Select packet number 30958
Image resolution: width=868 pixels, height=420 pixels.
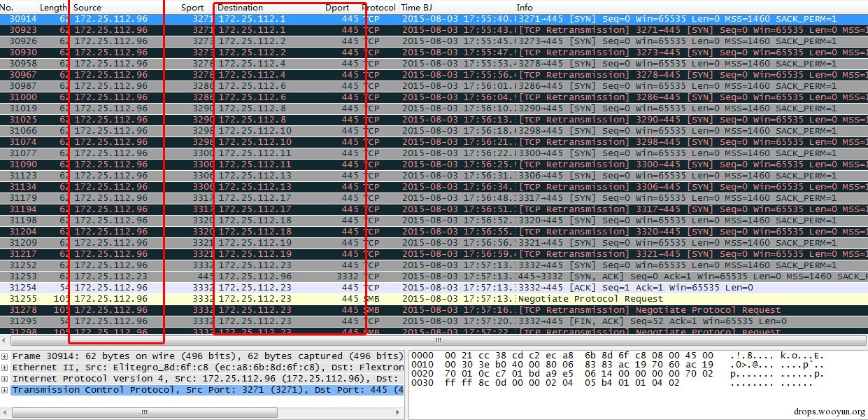click(x=434, y=64)
